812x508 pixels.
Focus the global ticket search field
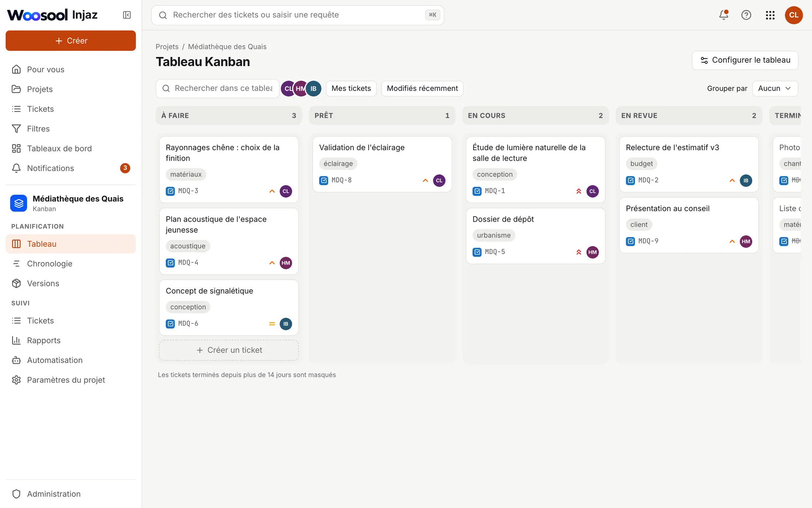pos(297,15)
